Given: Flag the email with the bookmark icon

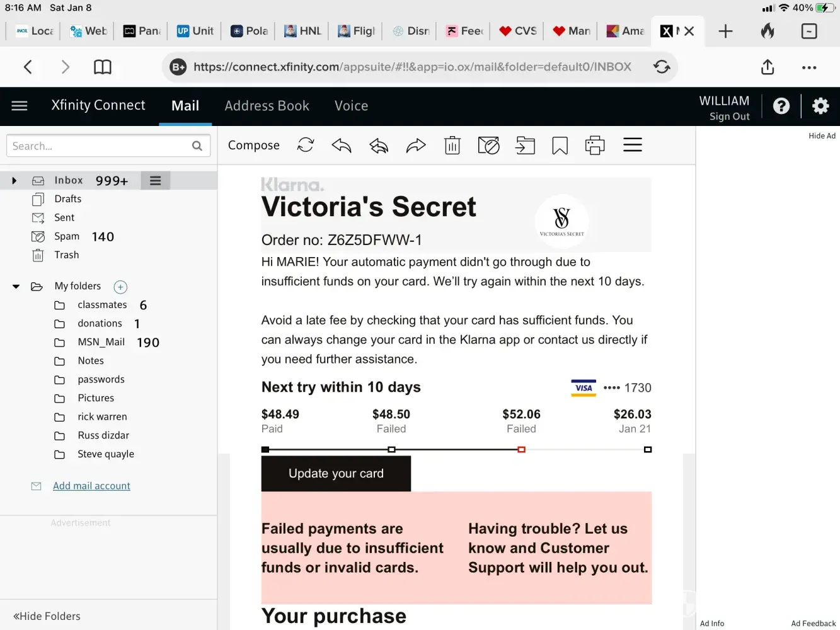Looking at the screenshot, I should [x=560, y=146].
